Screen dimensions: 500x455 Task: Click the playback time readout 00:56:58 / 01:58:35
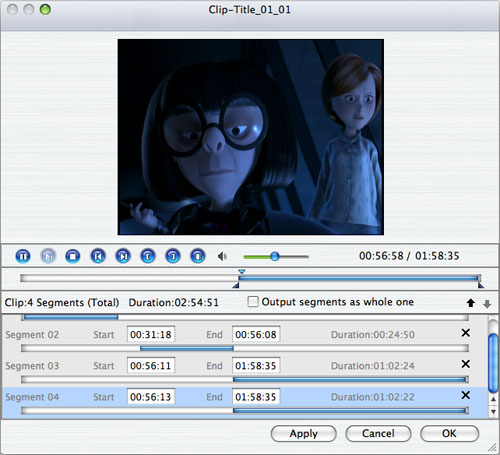coord(409,256)
